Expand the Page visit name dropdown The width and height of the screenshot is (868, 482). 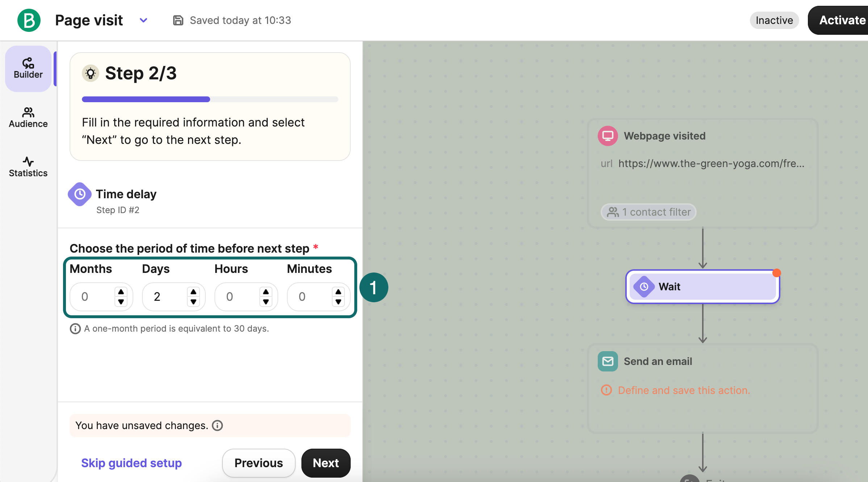click(143, 20)
